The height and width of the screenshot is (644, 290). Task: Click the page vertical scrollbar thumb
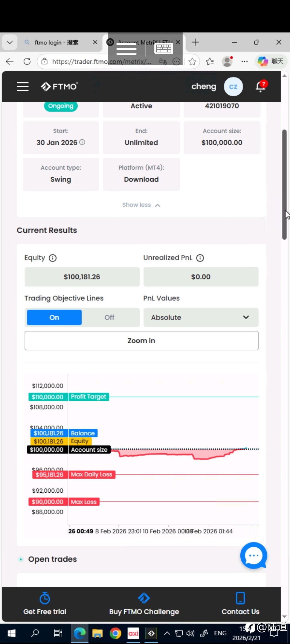click(284, 185)
